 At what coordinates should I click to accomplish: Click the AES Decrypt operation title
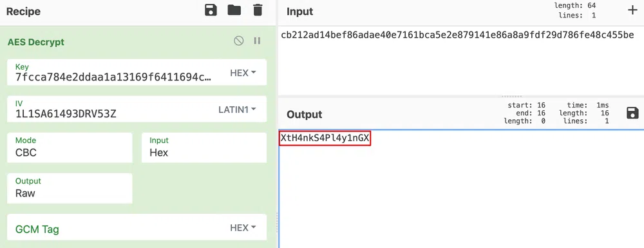35,42
